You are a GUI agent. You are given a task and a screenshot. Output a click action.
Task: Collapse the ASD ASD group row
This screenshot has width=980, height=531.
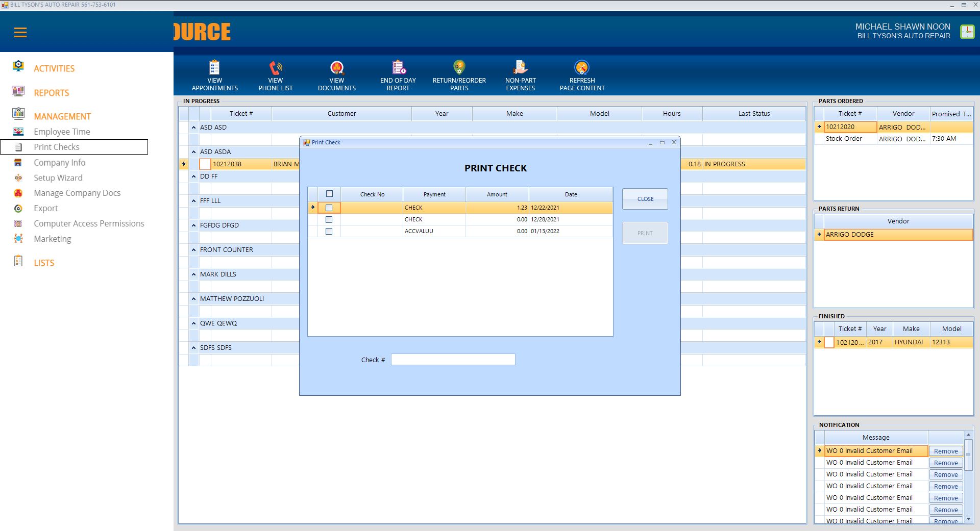coord(194,128)
